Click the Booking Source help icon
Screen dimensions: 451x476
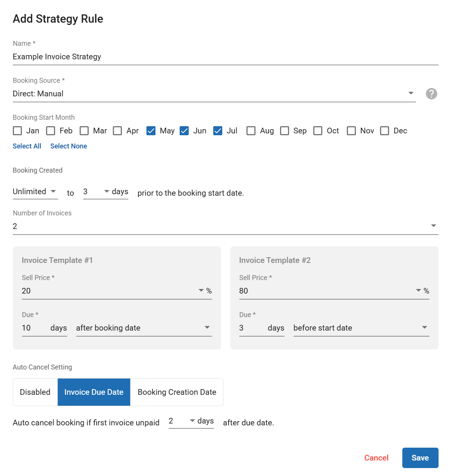click(431, 94)
